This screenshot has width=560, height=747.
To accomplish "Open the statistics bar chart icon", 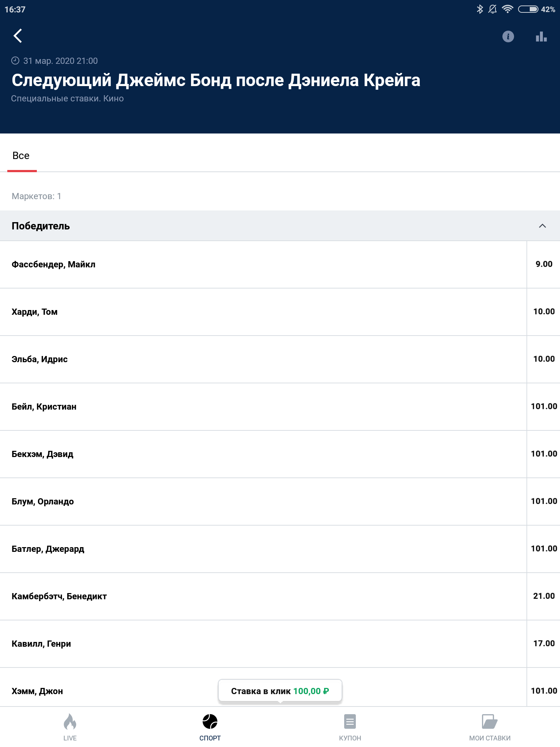I will [x=541, y=36].
